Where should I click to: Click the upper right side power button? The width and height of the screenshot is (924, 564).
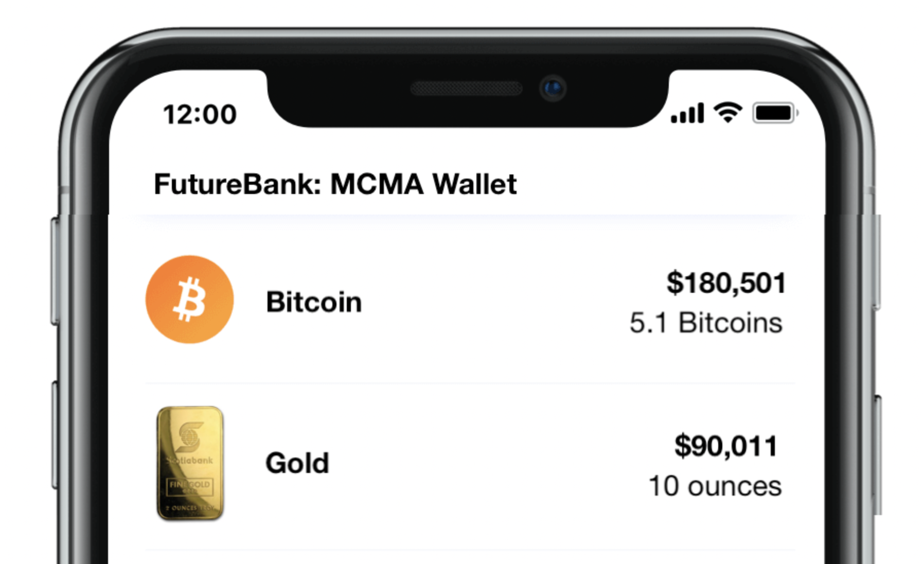tap(877, 262)
